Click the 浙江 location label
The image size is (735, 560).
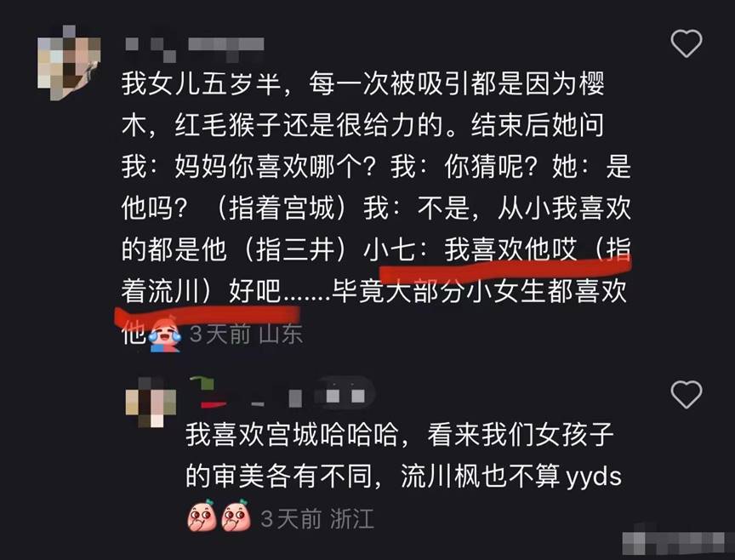(x=352, y=519)
